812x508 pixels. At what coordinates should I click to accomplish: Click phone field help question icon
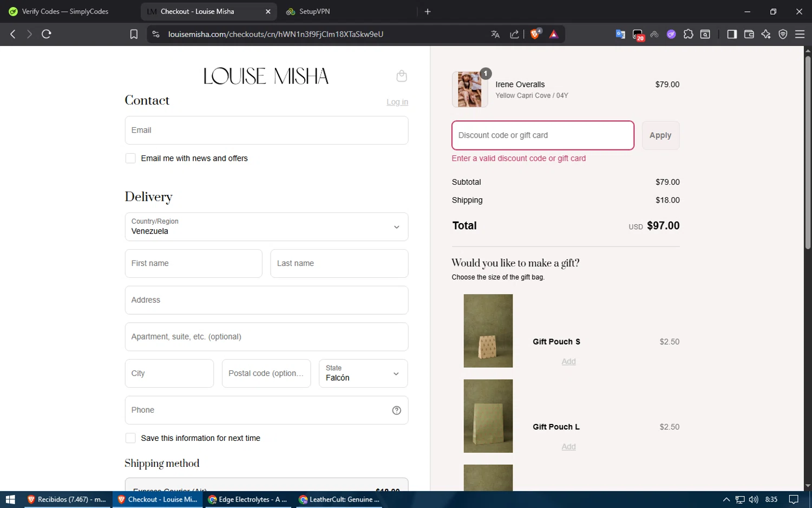[x=396, y=411]
